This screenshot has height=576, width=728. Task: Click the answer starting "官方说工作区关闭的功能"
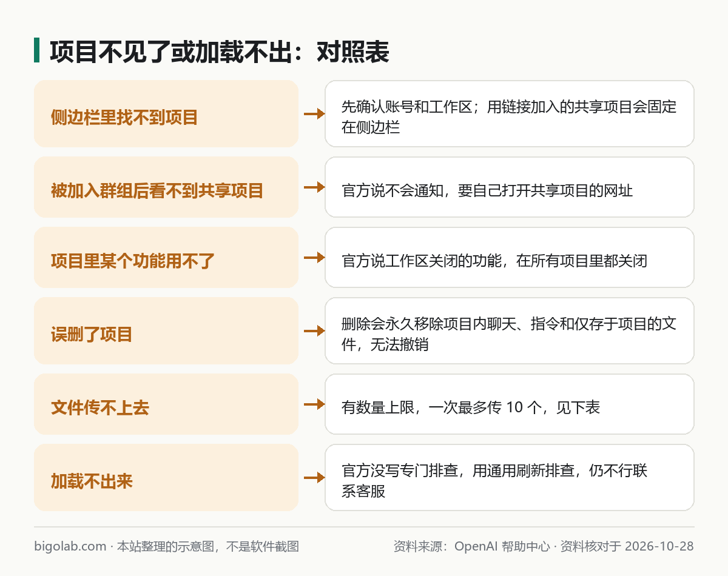510,258
